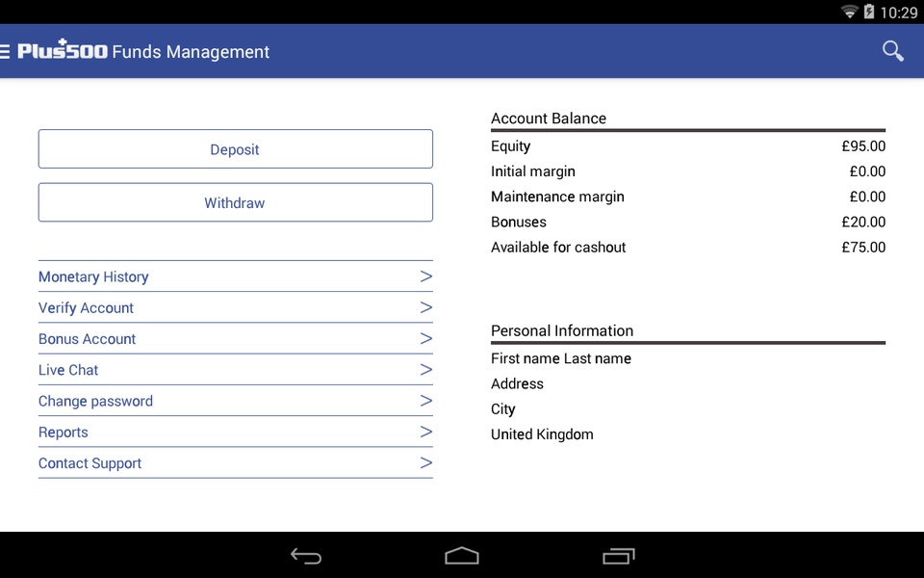
Task: Click the Personal Information heading
Action: coord(562,330)
